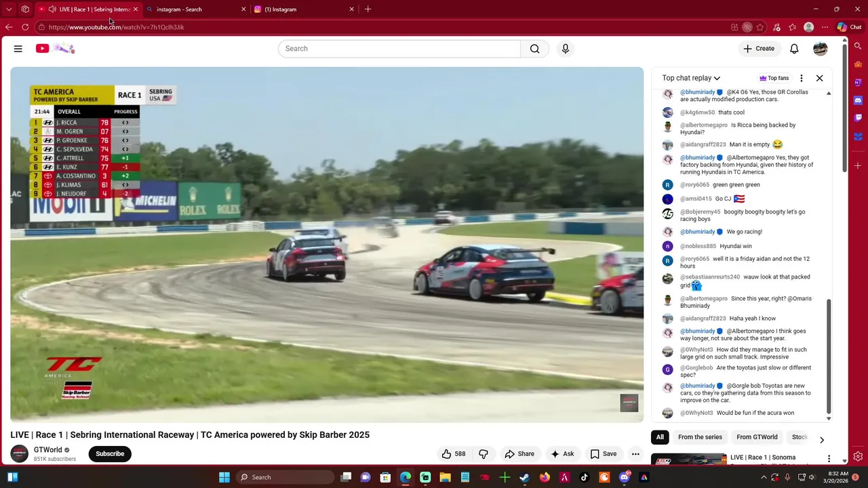Toggle the Top fans chat badge
The width and height of the screenshot is (868, 488).
pyautogui.click(x=774, y=78)
